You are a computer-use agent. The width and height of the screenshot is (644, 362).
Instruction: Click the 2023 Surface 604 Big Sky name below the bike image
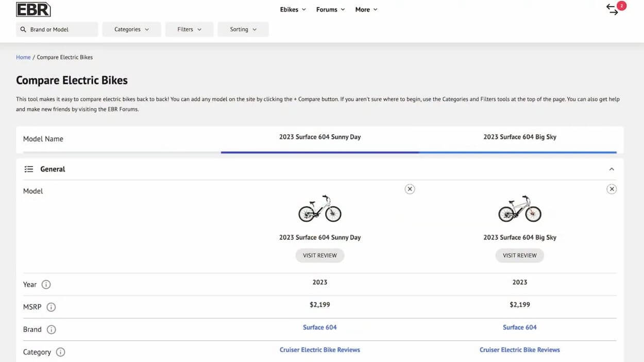[520, 237]
